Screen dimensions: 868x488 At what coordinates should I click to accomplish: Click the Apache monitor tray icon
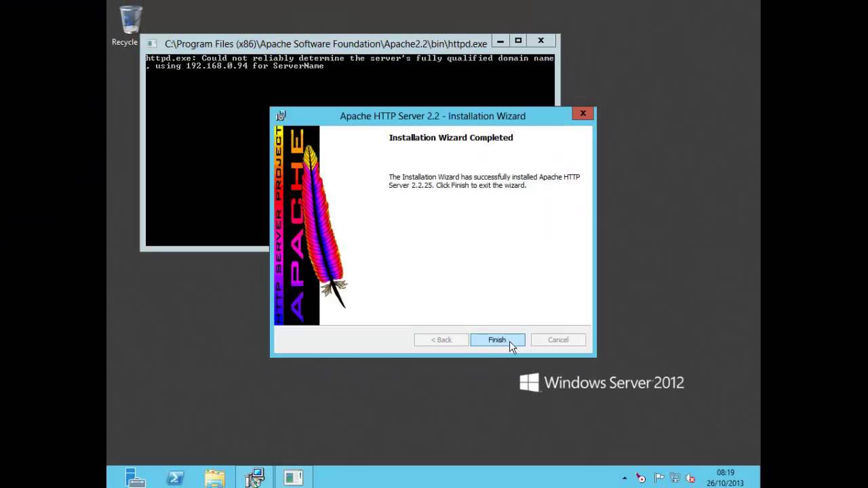[641, 479]
